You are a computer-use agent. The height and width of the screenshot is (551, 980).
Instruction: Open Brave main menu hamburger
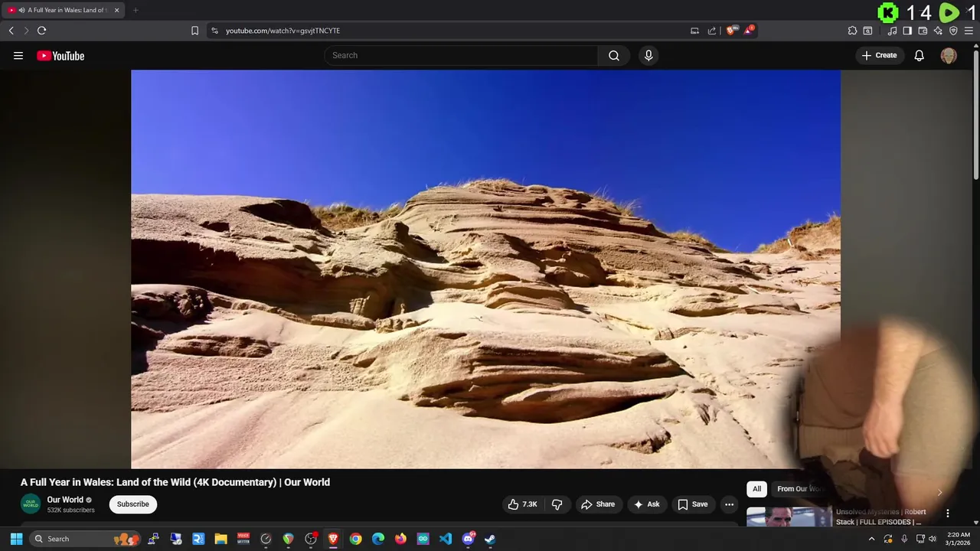coord(969,31)
